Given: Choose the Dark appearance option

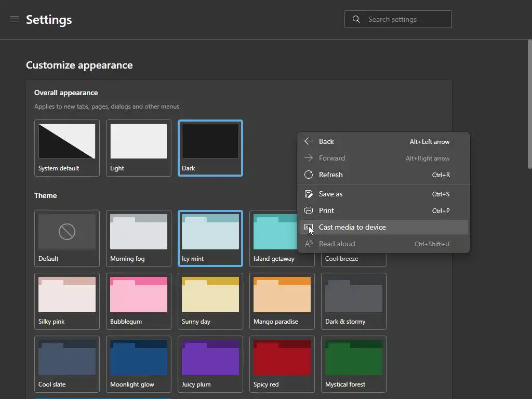Looking at the screenshot, I should click(x=210, y=148).
